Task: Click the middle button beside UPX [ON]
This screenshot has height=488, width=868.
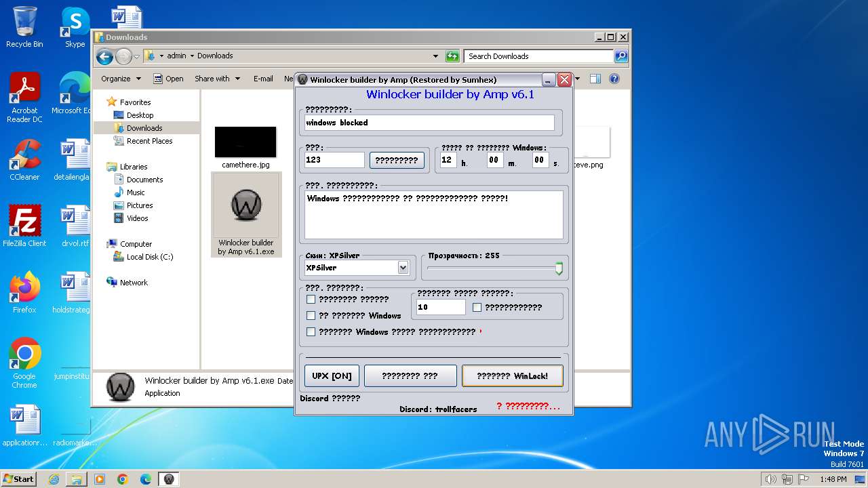Action: tap(410, 375)
